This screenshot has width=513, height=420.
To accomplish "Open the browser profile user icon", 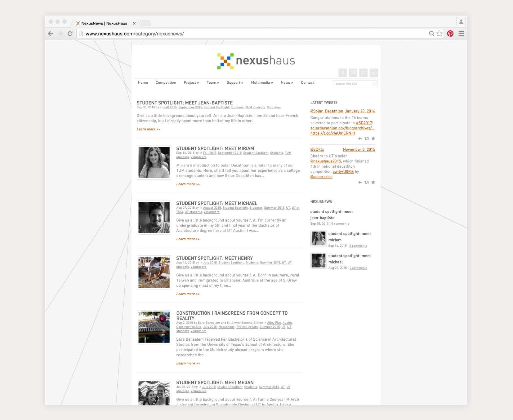I will point(461,22).
